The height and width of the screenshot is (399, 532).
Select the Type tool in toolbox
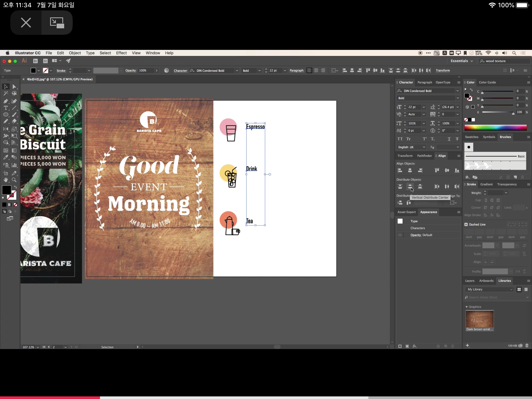pyautogui.click(x=6, y=108)
